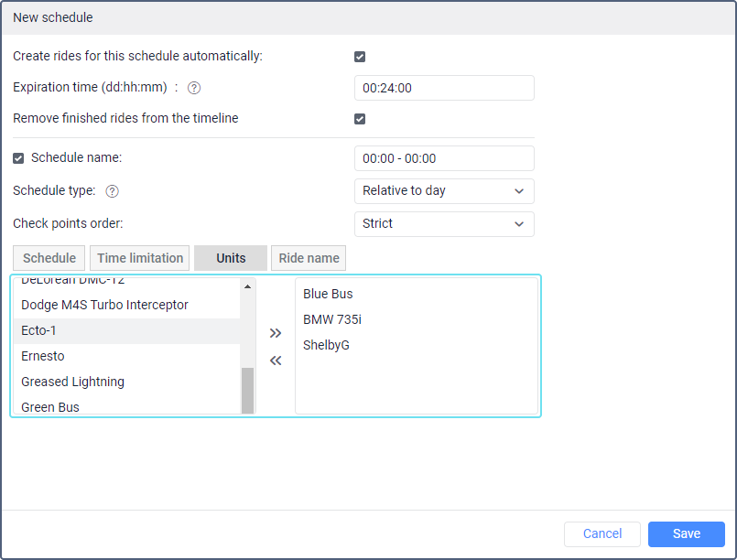The image size is (737, 560).
Task: Click the units list scrollbar thumb
Action: 247,391
